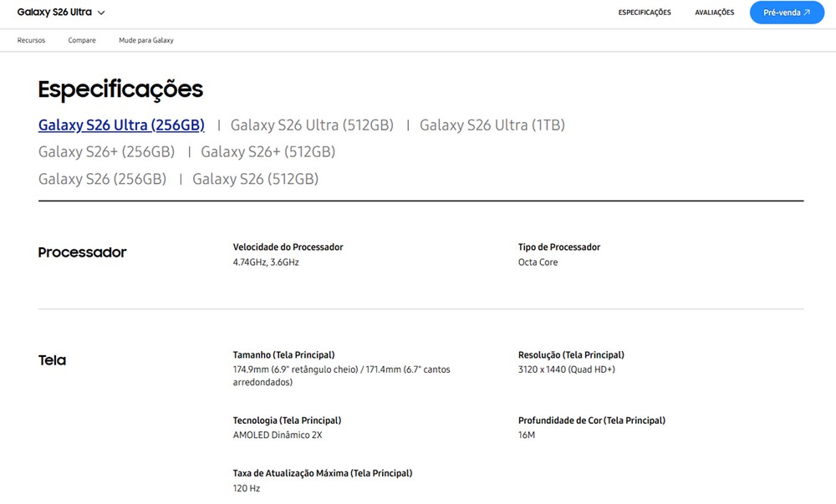Click the Pré-venda button
Viewport: 836px width, 504px height.
click(x=787, y=13)
